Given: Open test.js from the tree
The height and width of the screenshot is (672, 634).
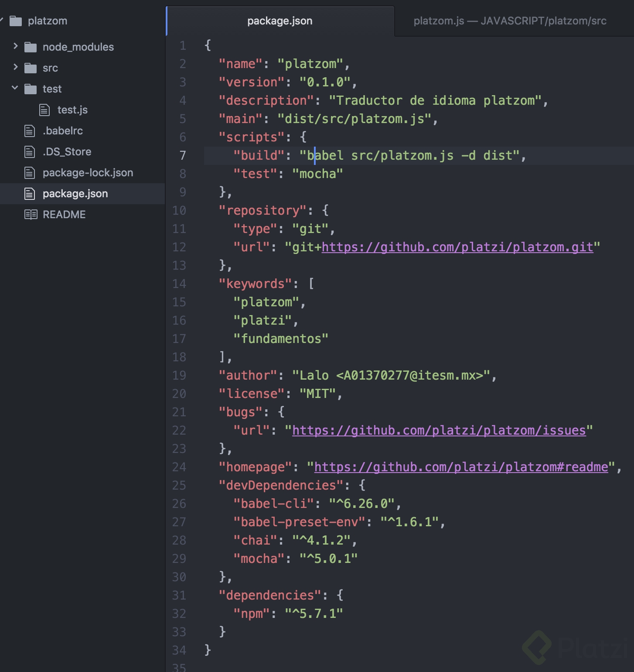Looking at the screenshot, I should (72, 110).
